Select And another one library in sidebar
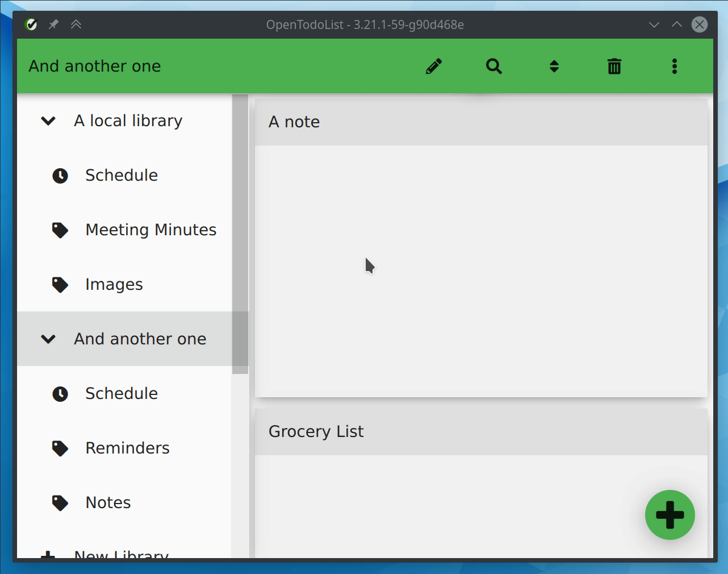Image resolution: width=728 pixels, height=574 pixels. coord(124,339)
